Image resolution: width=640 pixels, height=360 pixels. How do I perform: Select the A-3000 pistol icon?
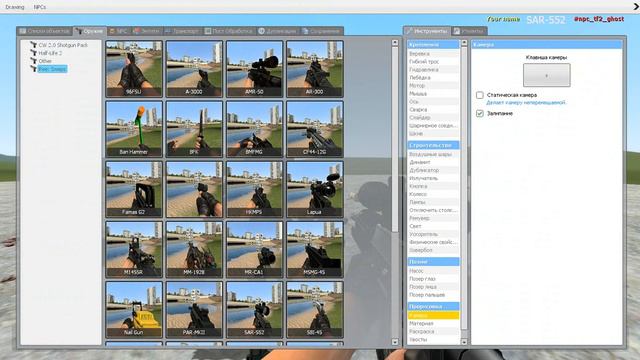tap(194, 69)
